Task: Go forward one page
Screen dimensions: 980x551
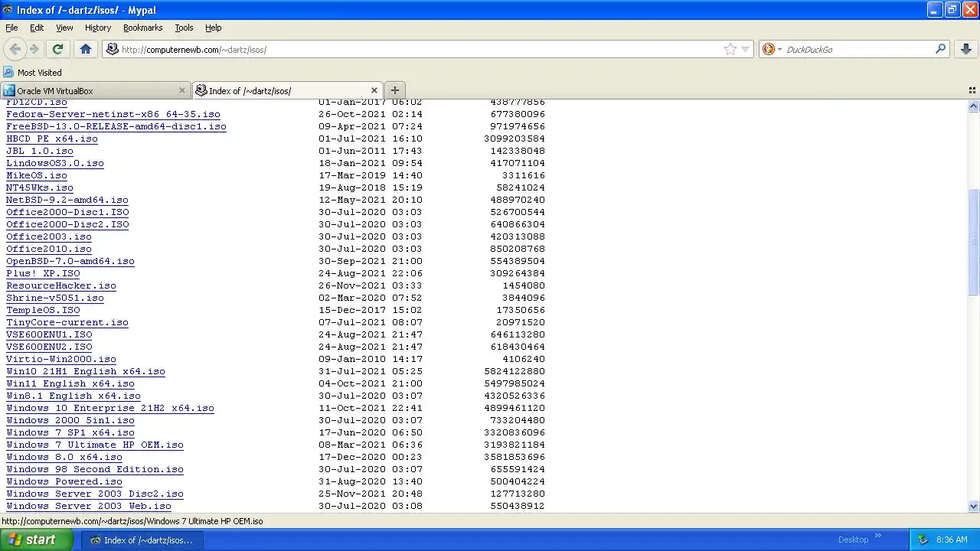Action: pos(34,49)
